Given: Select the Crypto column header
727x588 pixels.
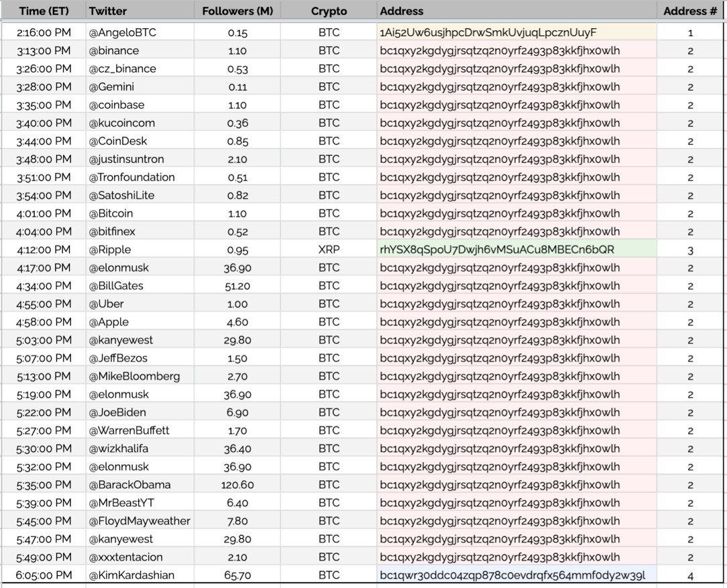Looking at the screenshot, I should [329, 11].
